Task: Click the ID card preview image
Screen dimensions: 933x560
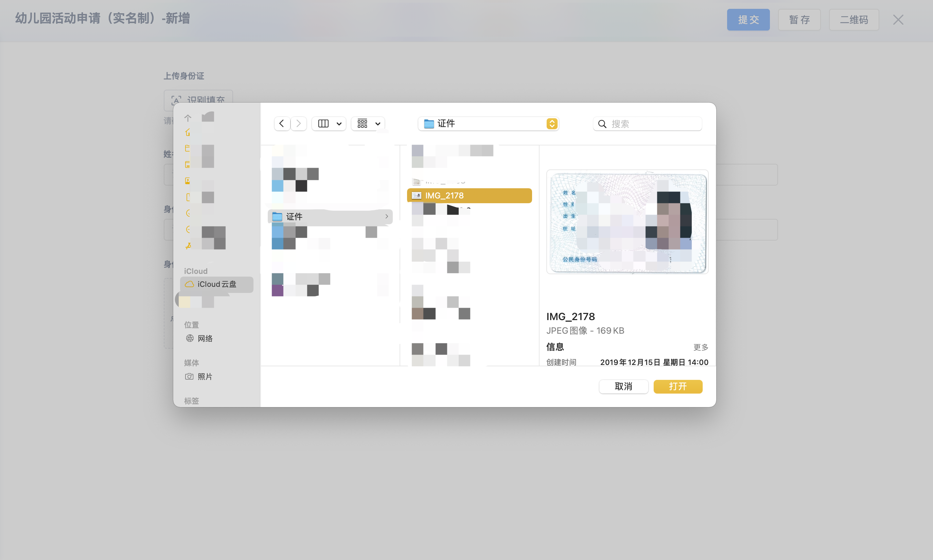Action: click(x=628, y=222)
